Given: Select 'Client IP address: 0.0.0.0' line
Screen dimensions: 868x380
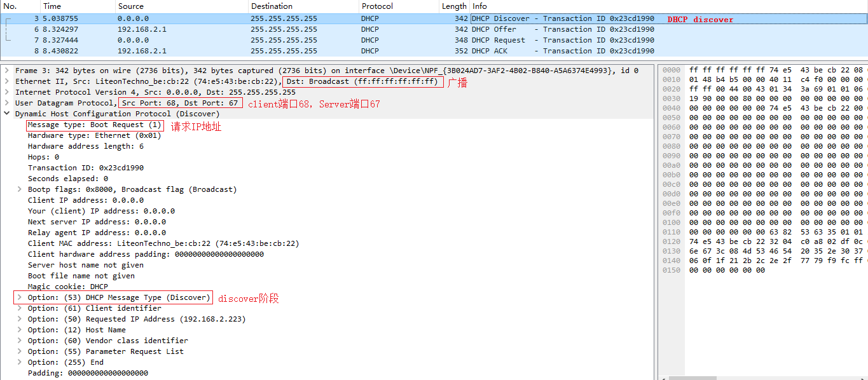Looking at the screenshot, I should click(85, 200).
